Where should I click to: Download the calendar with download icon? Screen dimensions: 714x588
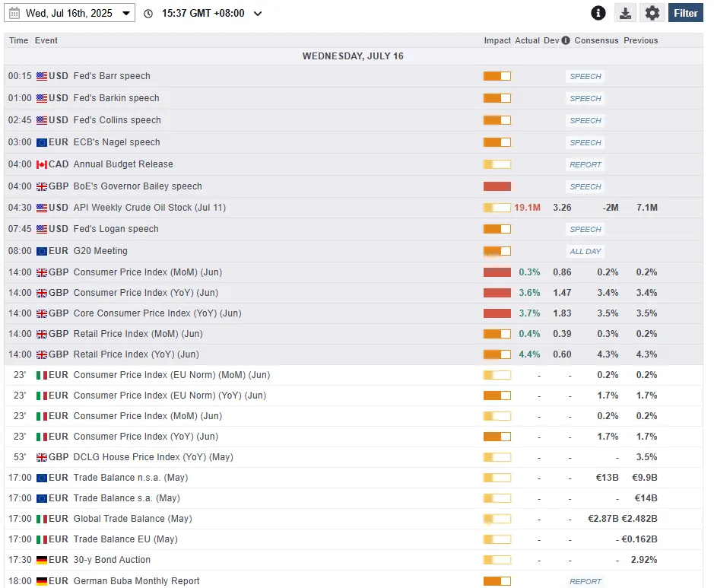tap(625, 13)
